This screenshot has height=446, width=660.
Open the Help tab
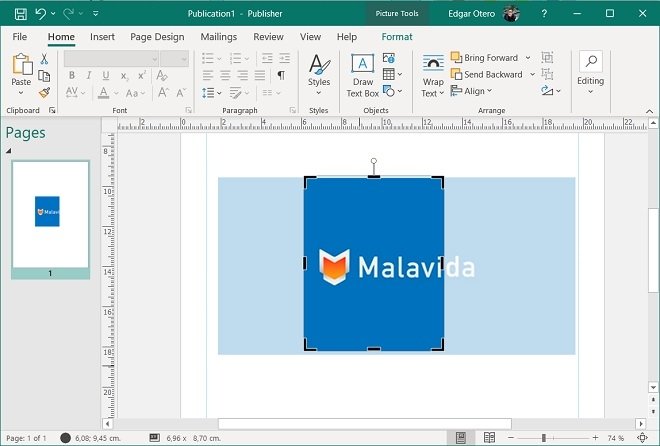coord(347,37)
